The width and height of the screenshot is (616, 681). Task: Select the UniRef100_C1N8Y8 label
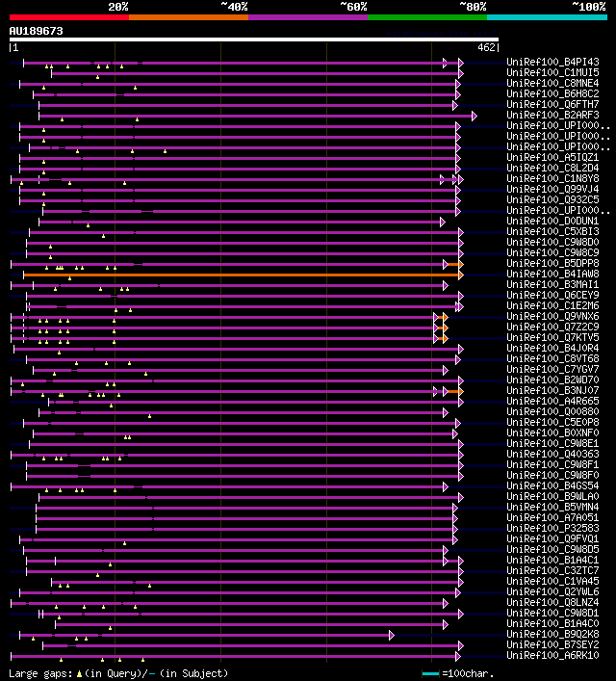coord(552,178)
